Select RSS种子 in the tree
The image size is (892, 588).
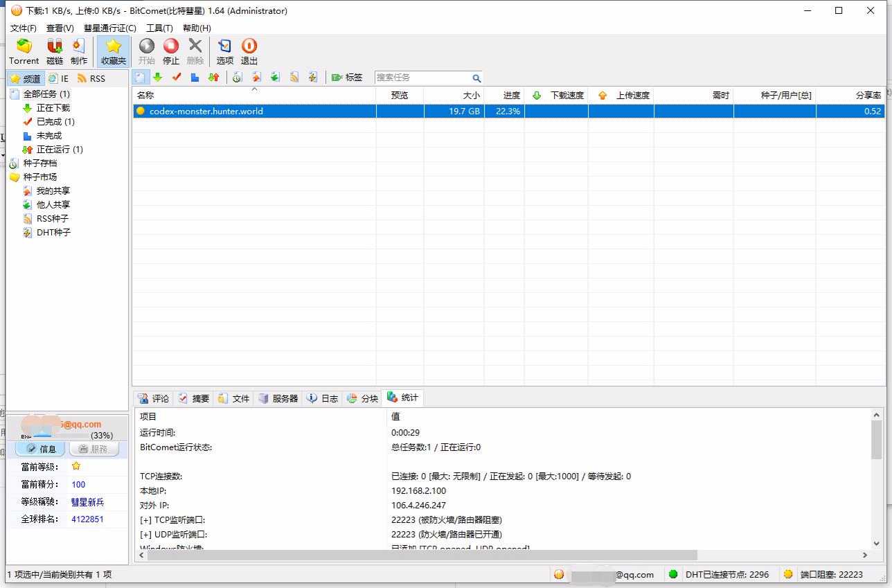click(53, 218)
